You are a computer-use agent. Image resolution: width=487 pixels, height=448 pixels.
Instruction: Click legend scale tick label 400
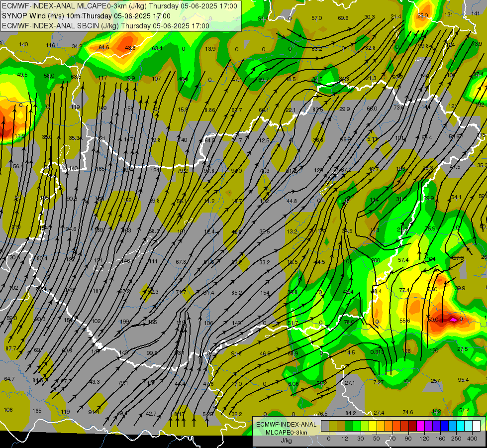click(x=472, y=439)
